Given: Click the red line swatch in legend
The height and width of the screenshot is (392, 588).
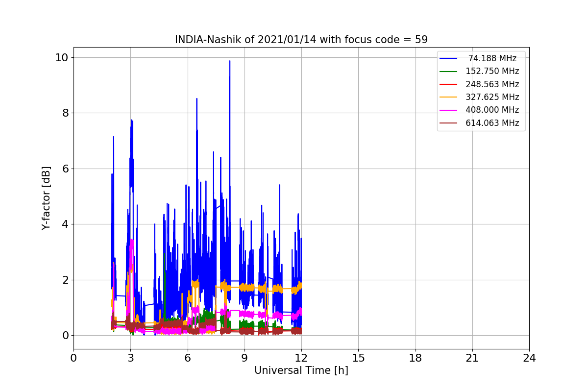Looking at the screenshot, I should [449, 84].
